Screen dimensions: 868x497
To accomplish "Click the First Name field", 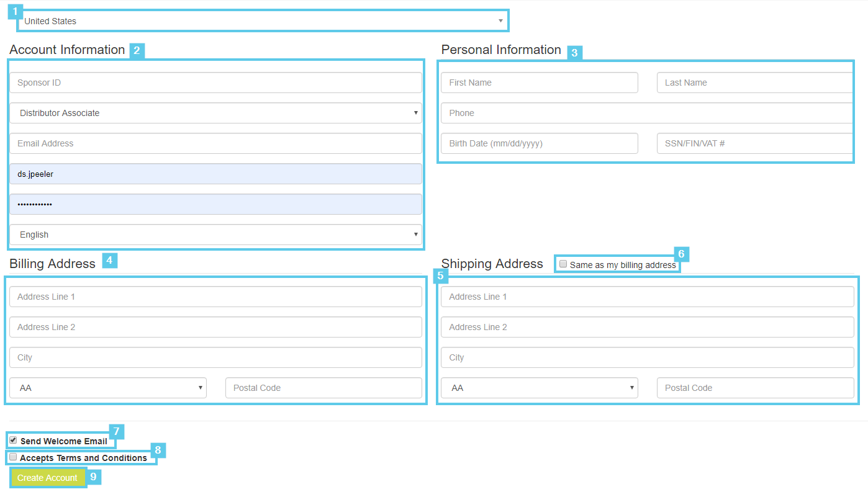I will pos(539,83).
